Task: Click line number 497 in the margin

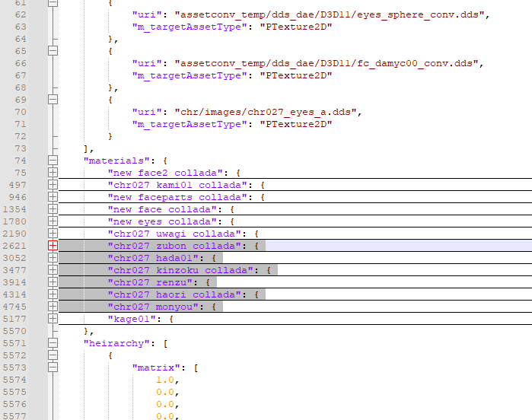Action: click(18, 185)
